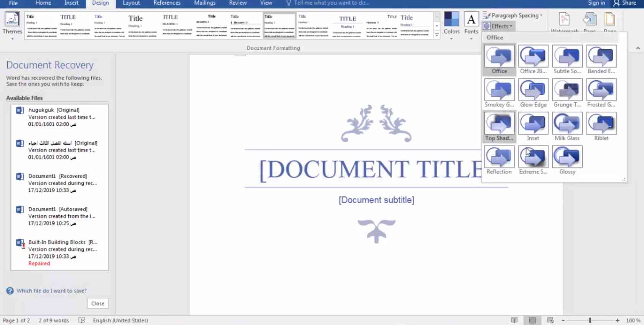Toggle Web Layout view icon

coord(550,320)
